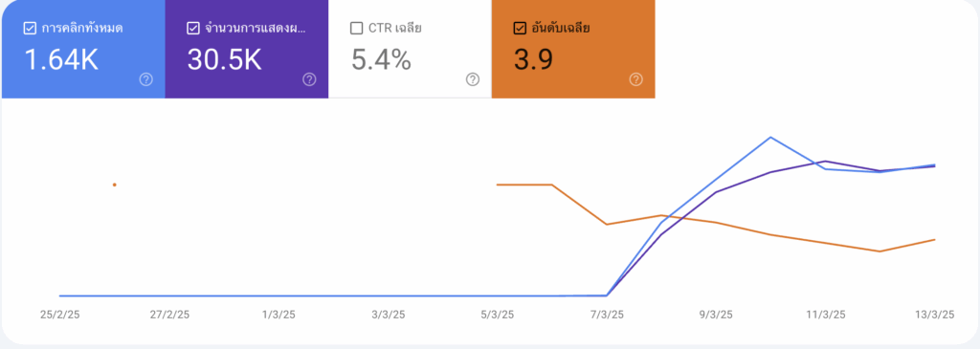
Task: Click help icon on average position card
Action: pyautogui.click(x=636, y=79)
